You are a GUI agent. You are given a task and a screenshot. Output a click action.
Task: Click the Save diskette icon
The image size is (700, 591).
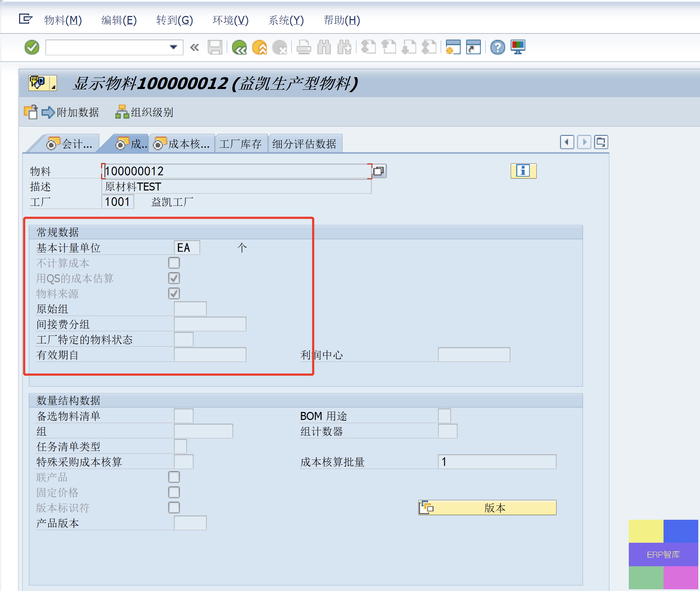click(x=215, y=47)
